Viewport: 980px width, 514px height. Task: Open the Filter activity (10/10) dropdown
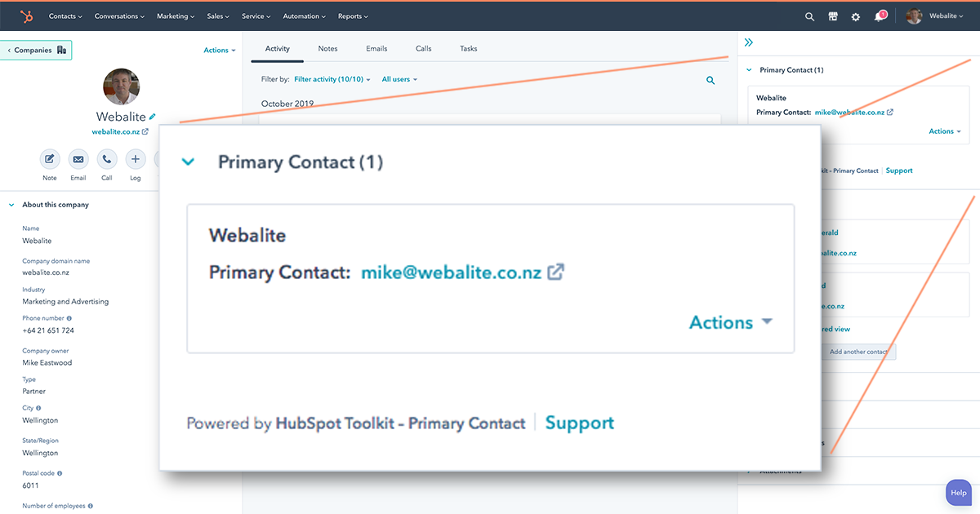point(332,79)
